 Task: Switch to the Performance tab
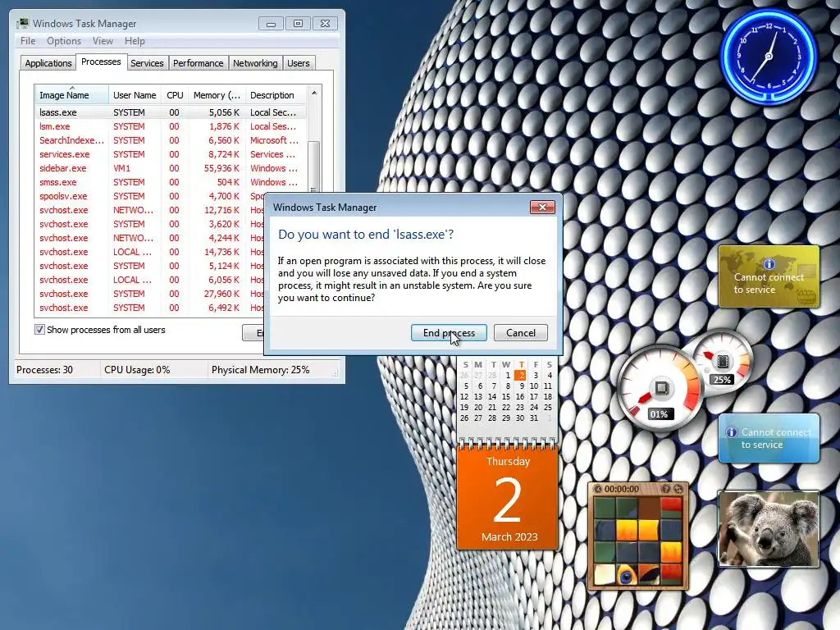click(x=199, y=63)
